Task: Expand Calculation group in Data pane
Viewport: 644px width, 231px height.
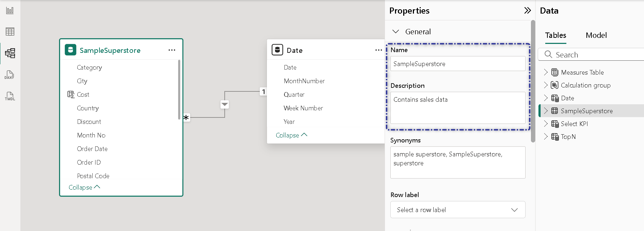Action: (x=546, y=85)
